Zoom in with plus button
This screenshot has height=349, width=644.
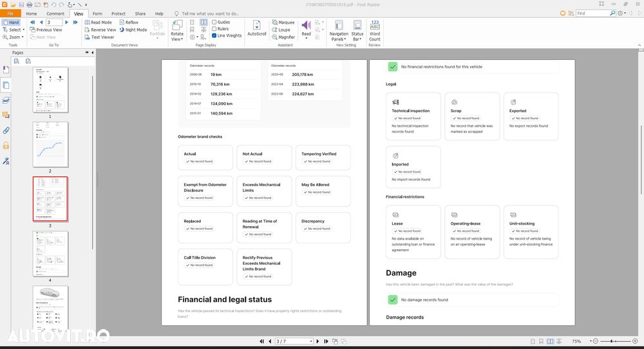click(635, 341)
